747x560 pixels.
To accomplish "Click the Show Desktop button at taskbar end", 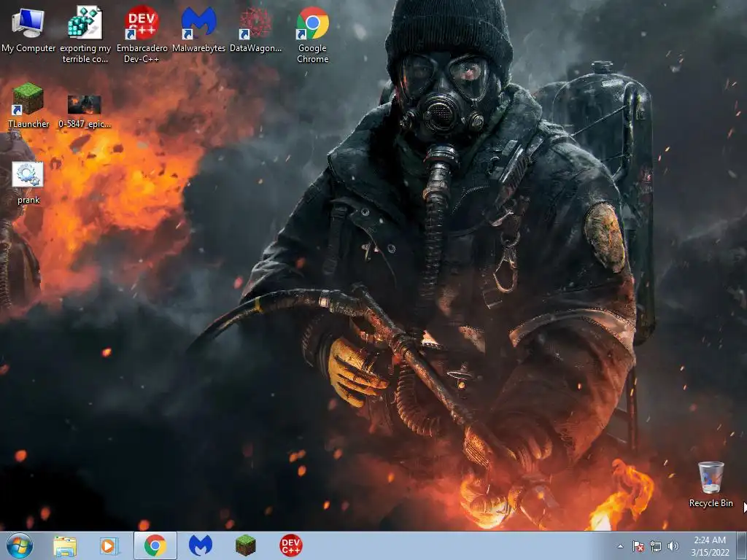I will [742, 545].
